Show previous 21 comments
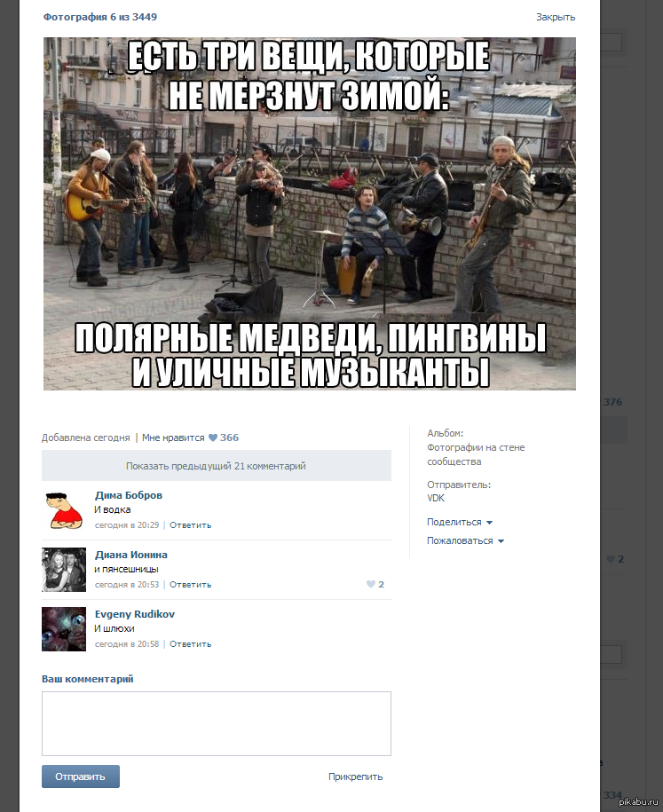Image resolution: width=663 pixels, height=812 pixels. click(216, 466)
